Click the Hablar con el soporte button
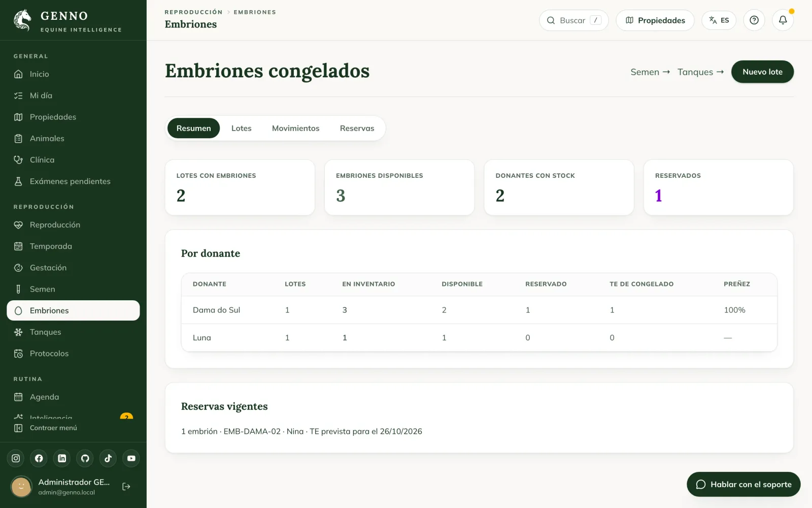812x508 pixels. [743, 484]
